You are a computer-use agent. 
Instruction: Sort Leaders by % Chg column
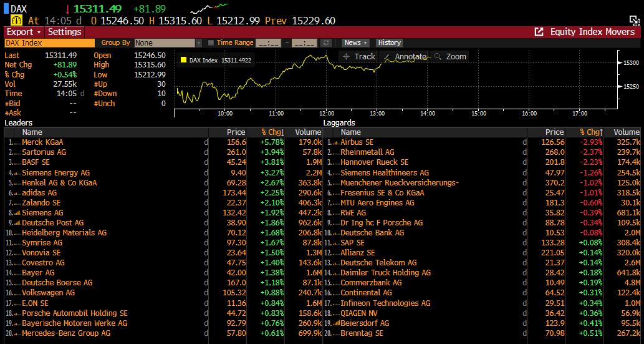tap(272, 132)
